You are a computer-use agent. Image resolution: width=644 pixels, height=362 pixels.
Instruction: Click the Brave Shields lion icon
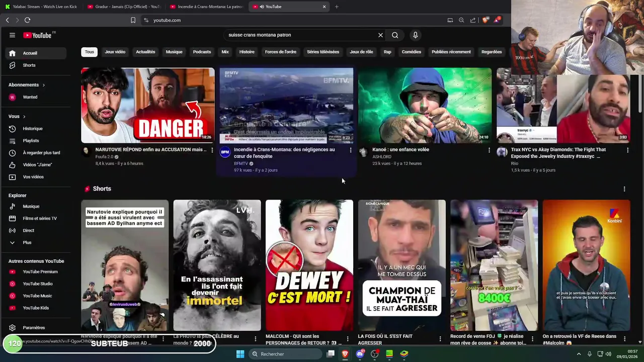(x=485, y=20)
